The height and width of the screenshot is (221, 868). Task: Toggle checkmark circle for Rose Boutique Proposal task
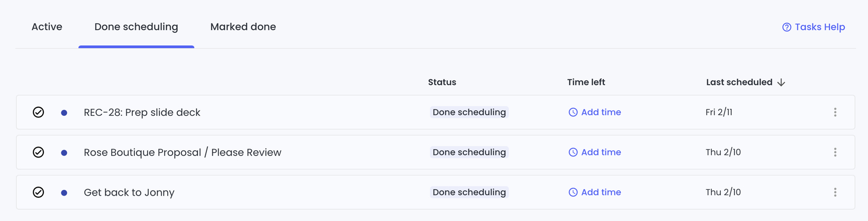[38, 152]
